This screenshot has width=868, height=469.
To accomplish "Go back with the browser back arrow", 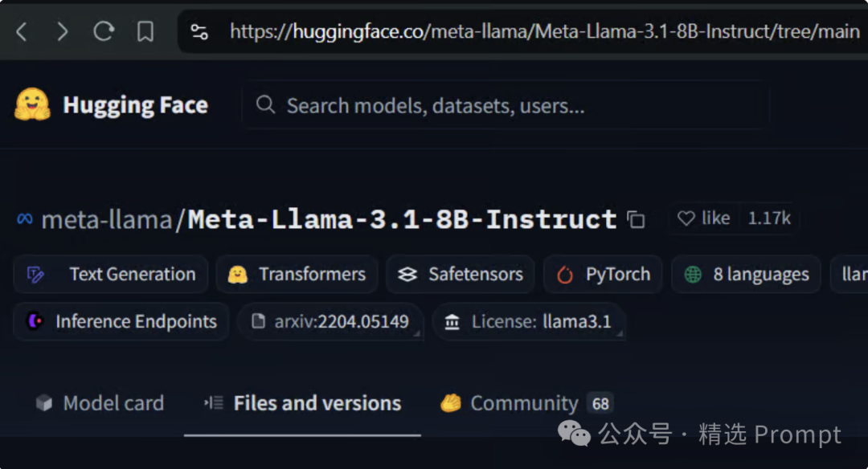I will pos(23,31).
